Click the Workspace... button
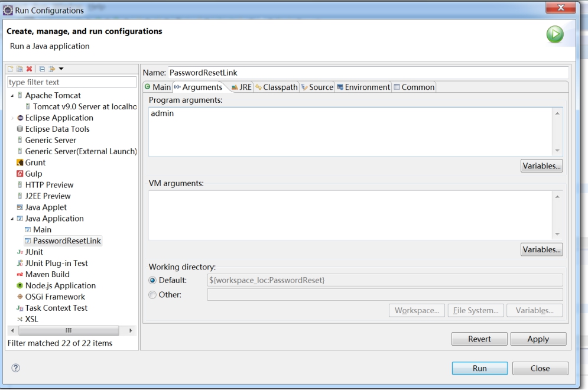Viewport: 588px width, 390px height. 417,310
